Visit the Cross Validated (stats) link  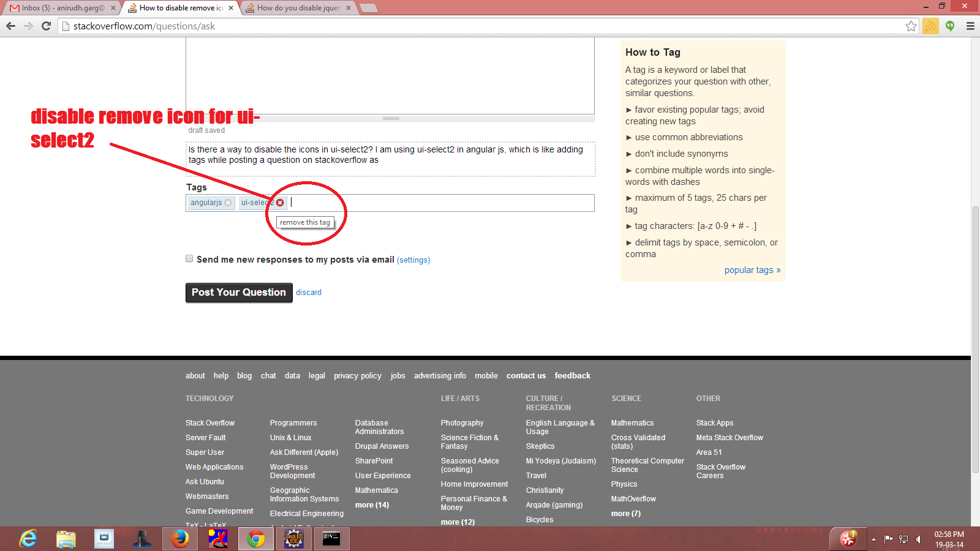pos(638,442)
